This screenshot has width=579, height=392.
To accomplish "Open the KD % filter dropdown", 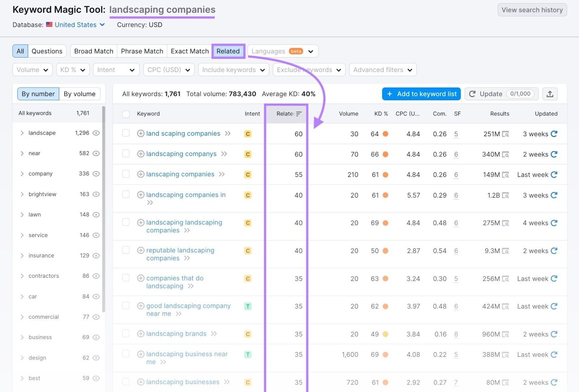I will click(x=73, y=70).
